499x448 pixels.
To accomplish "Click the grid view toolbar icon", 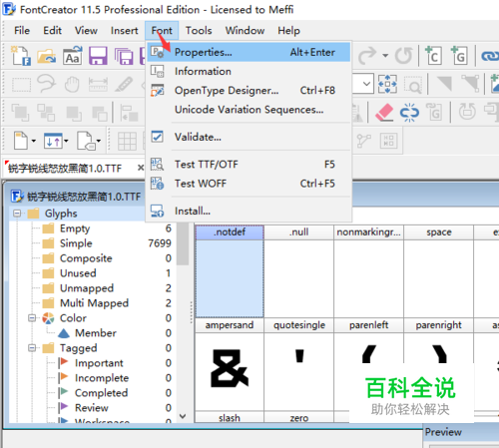I will pos(127,141).
